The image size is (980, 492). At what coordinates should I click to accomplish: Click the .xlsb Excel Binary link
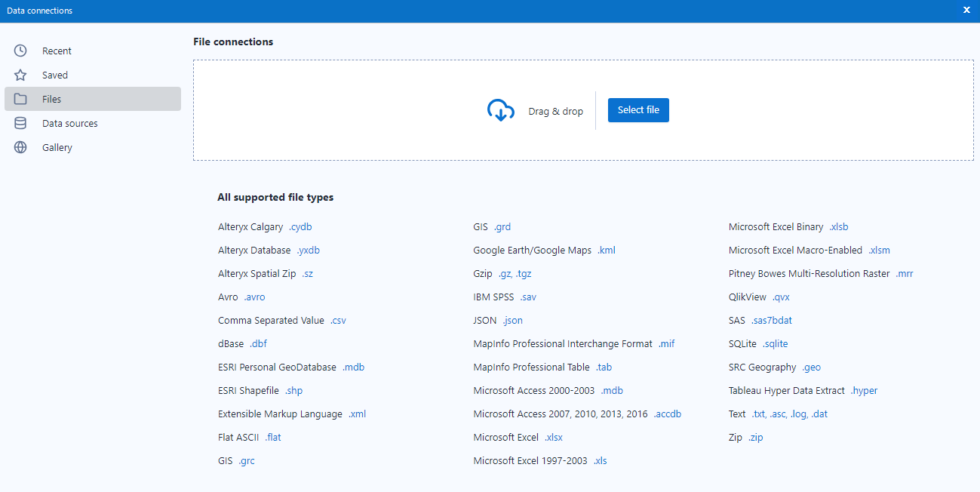839,226
